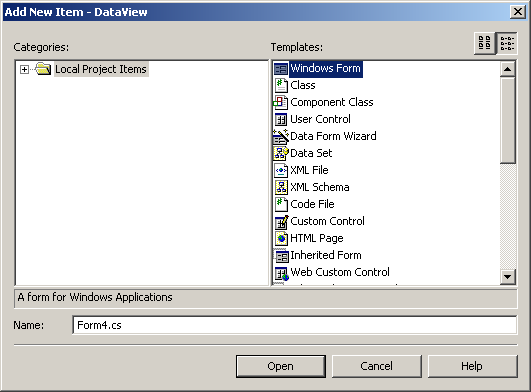Image resolution: width=531 pixels, height=392 pixels.
Task: Select the Windows Form template label
Action: (325, 69)
